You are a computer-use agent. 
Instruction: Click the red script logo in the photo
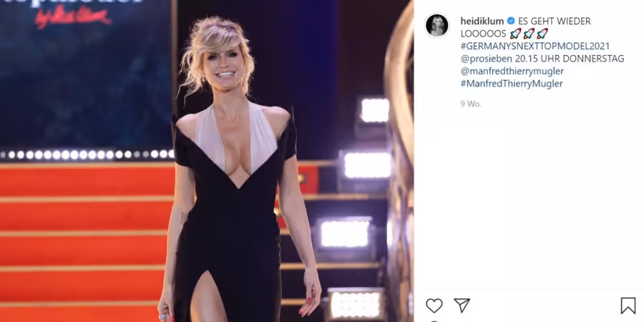[73, 18]
